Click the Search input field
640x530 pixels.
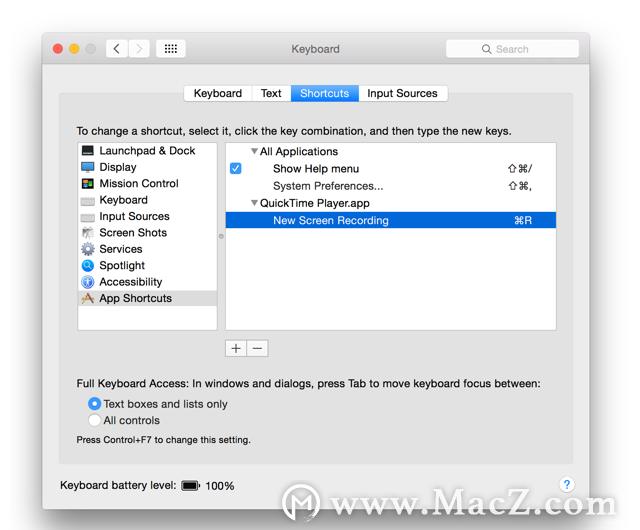click(512, 49)
